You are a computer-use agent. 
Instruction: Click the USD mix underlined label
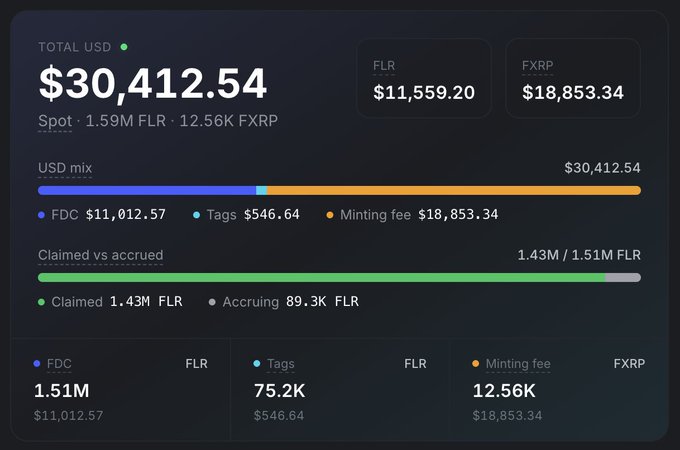(x=65, y=168)
